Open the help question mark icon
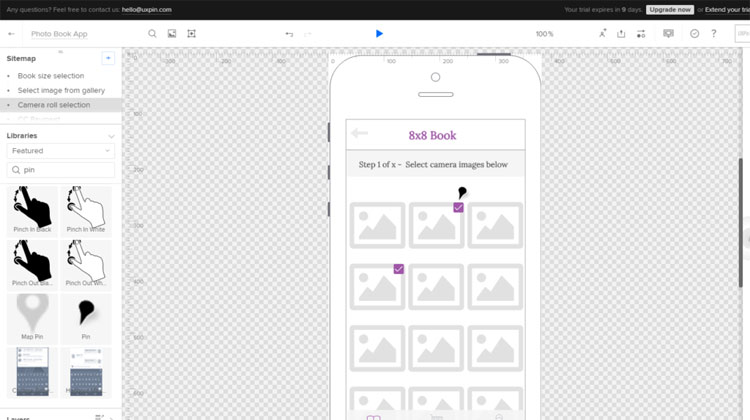The width and height of the screenshot is (750, 420). [713, 34]
